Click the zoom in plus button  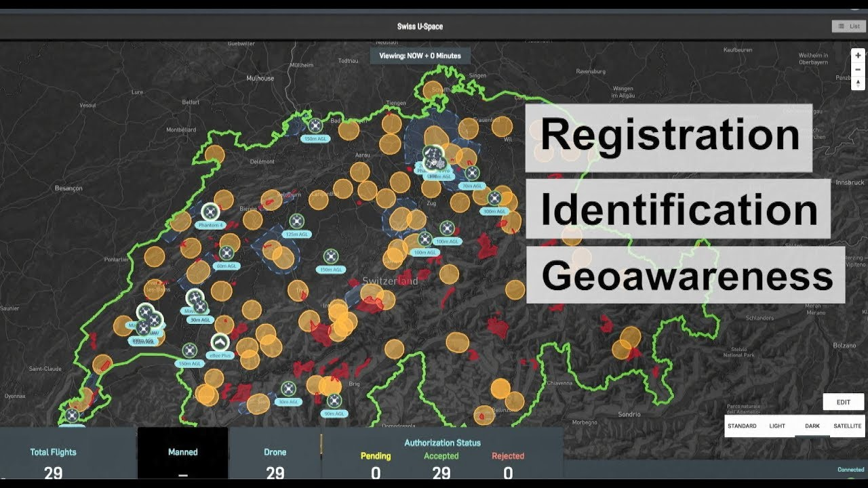pos(858,56)
